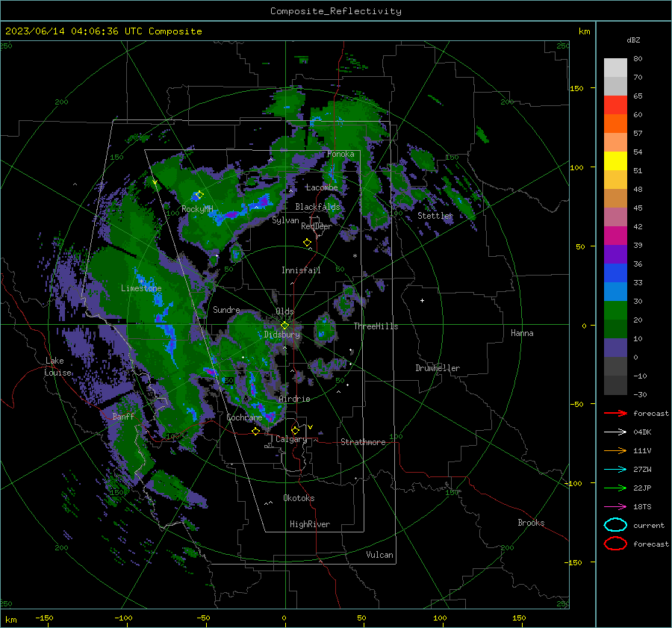Pick the purple 39-36 dBZ swatch
The image size is (672, 628).
[x=615, y=254]
